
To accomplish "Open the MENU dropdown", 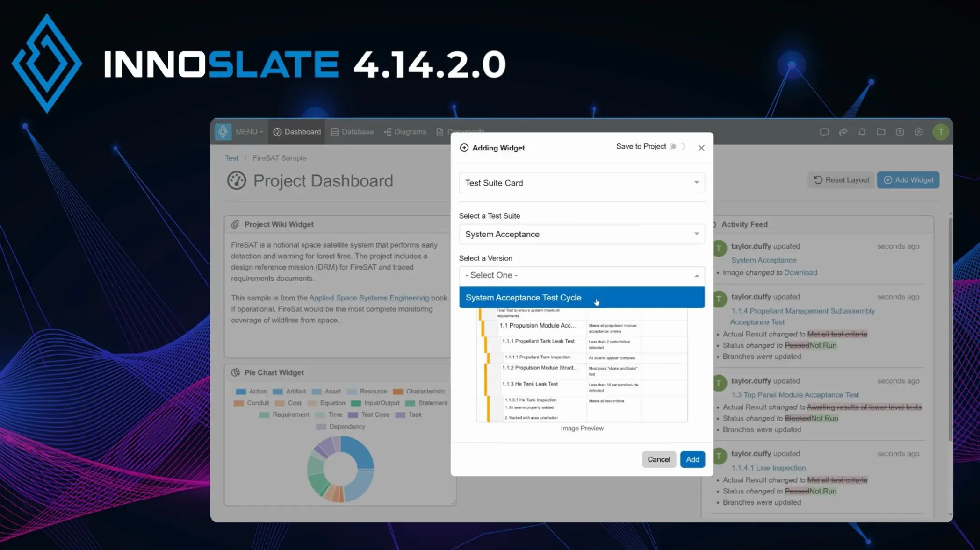I will 249,132.
